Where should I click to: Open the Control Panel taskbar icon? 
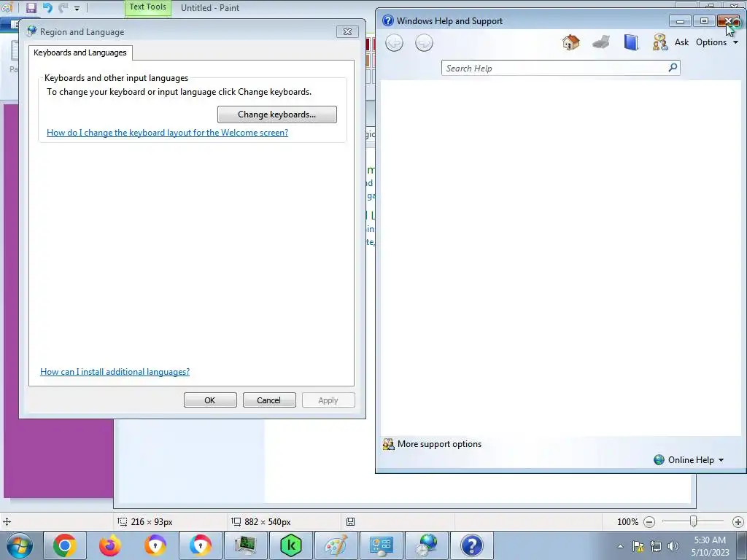381,545
